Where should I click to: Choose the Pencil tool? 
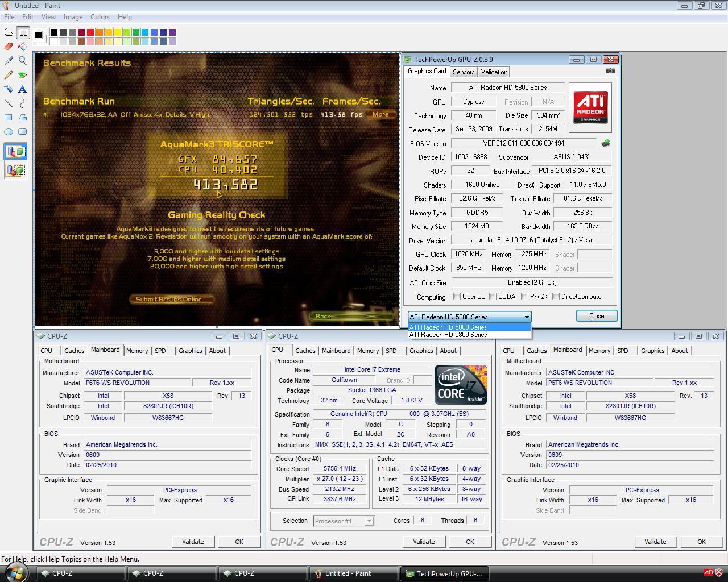point(9,75)
